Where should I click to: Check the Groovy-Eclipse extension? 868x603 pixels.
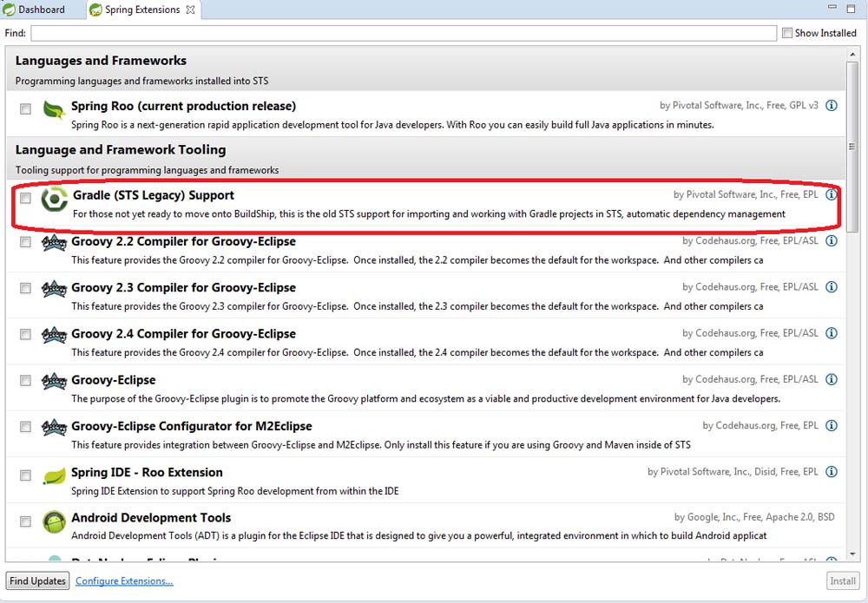point(25,381)
